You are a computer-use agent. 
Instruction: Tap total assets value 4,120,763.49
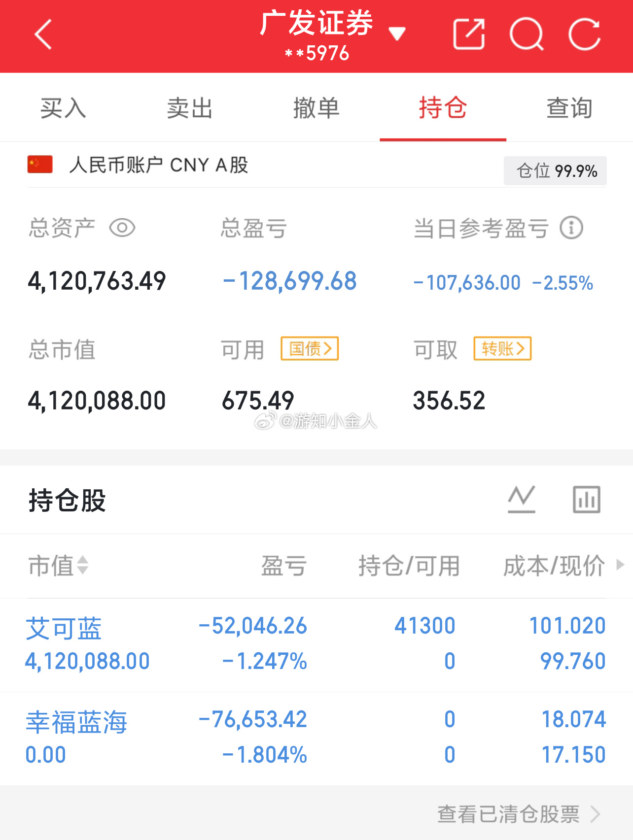[x=97, y=281]
